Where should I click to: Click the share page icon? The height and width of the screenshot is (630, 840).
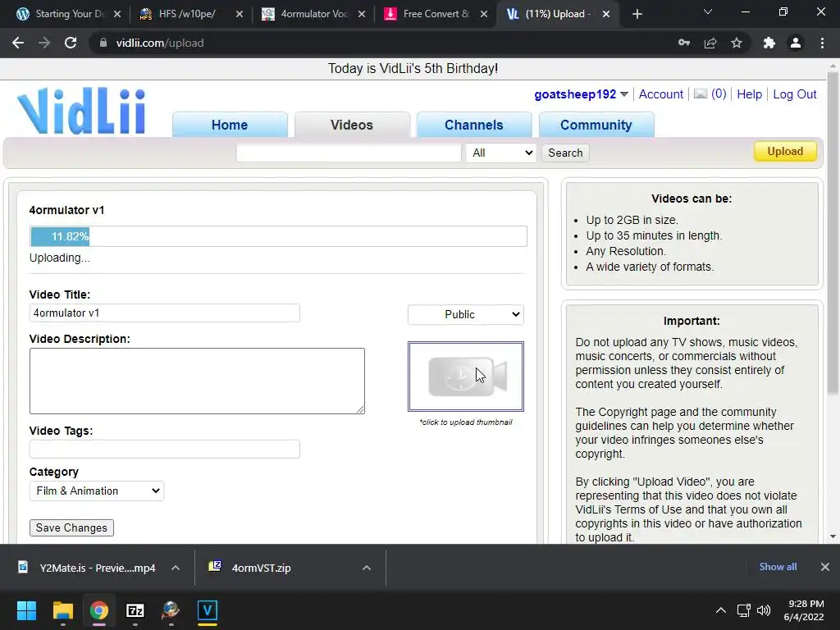tap(710, 43)
